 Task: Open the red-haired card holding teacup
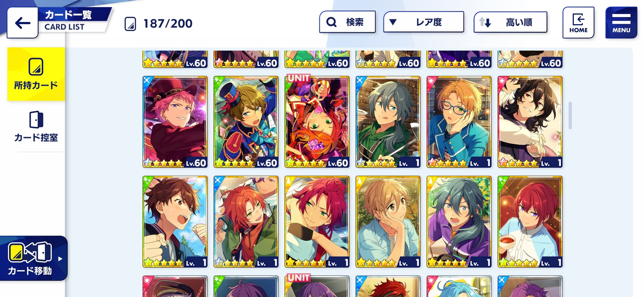(530, 222)
